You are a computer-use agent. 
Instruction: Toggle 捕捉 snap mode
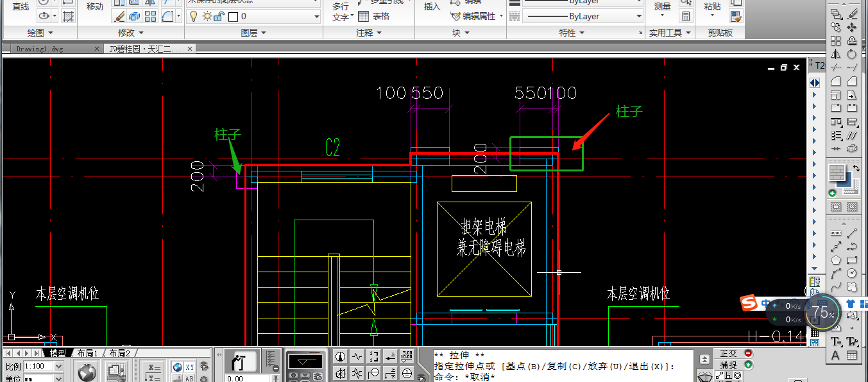click(x=735, y=365)
